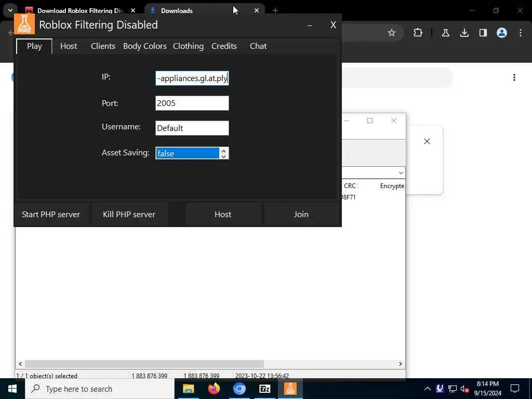This screenshot has width=532, height=399.
Task: Open muted volume tray icon
Action: click(464, 389)
